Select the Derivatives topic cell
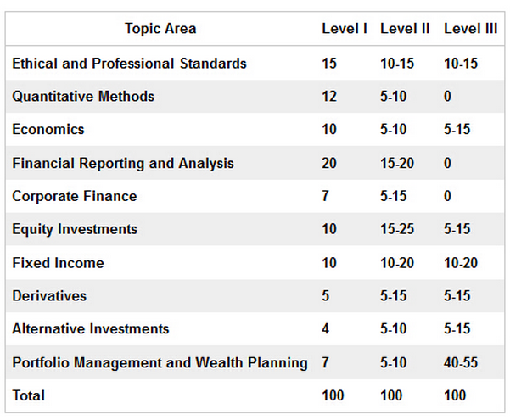This screenshot has width=510, height=420. click(x=49, y=296)
